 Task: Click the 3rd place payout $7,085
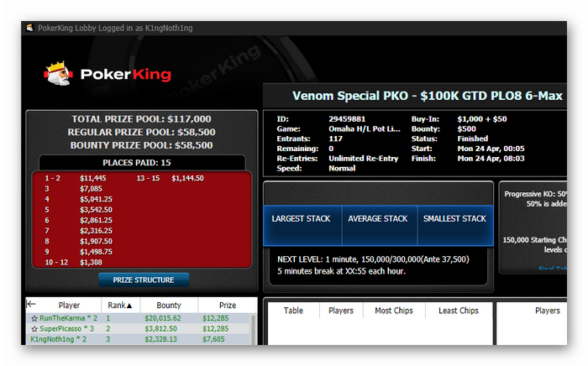(x=91, y=189)
